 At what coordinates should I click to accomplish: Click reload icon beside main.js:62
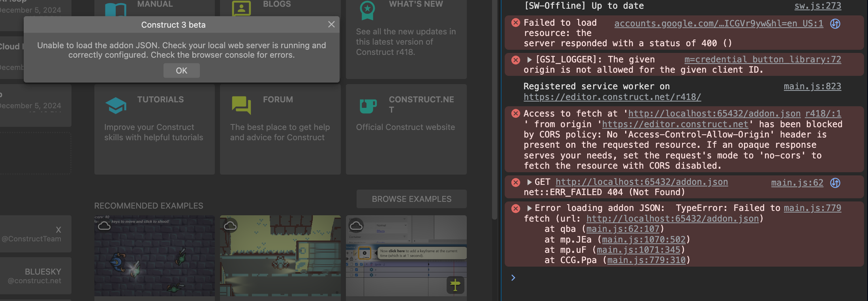point(835,183)
